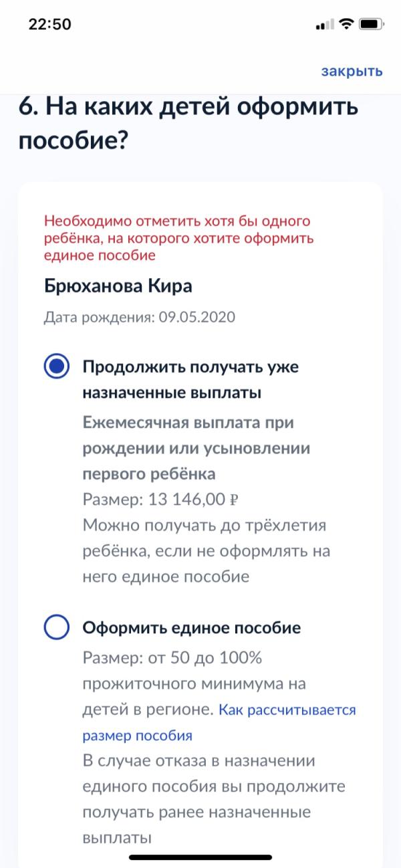Tap the red warning about selecting a child
This screenshot has height=868, width=401.
179,238
